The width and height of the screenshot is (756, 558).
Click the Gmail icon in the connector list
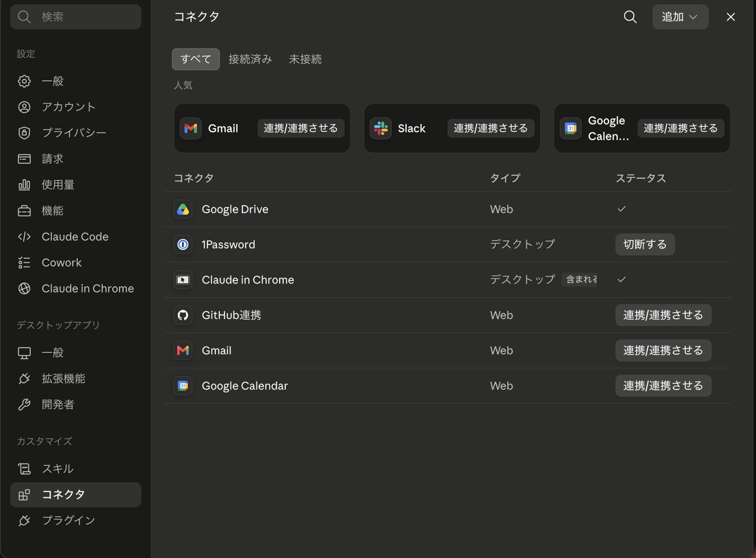pyautogui.click(x=183, y=351)
